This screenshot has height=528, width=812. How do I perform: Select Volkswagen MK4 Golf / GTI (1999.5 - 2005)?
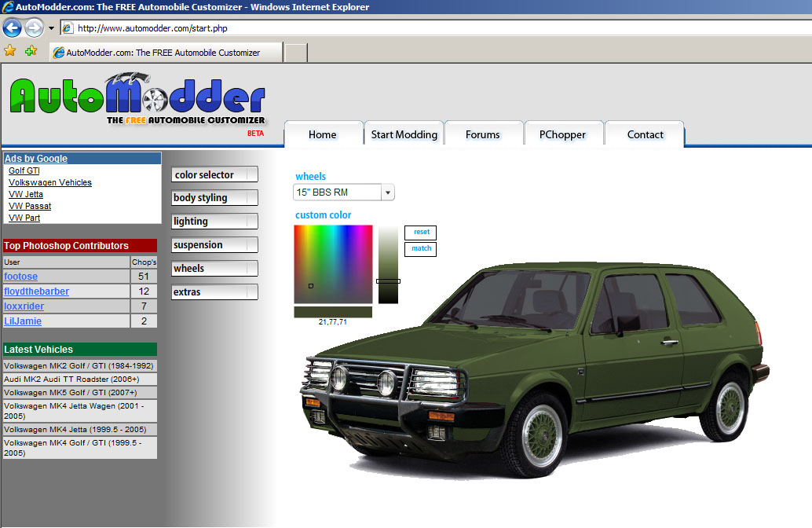click(x=80, y=448)
